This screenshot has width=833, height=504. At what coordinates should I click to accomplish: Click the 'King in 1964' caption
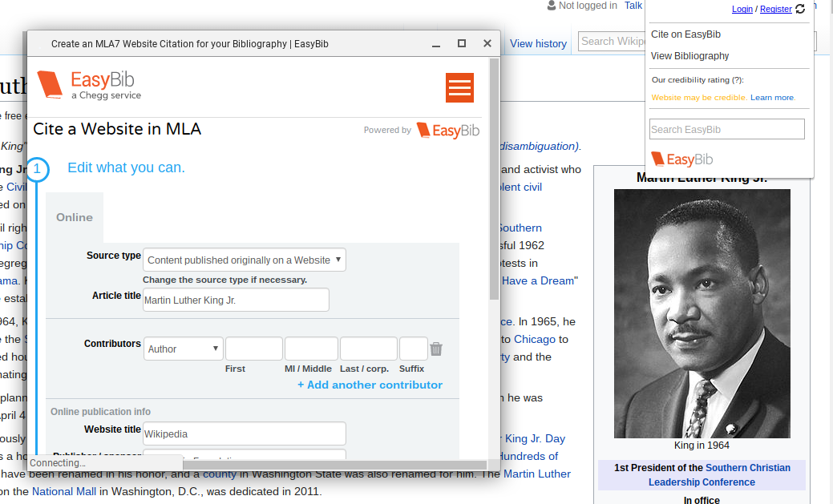[x=702, y=445]
